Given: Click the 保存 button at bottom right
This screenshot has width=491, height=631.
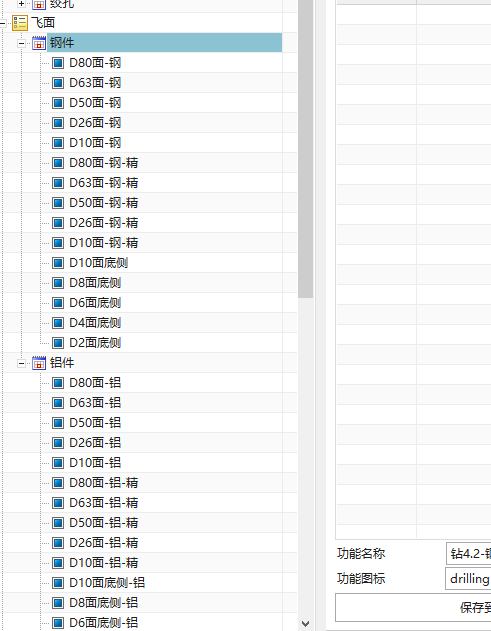Looking at the screenshot, I should coord(413,607).
